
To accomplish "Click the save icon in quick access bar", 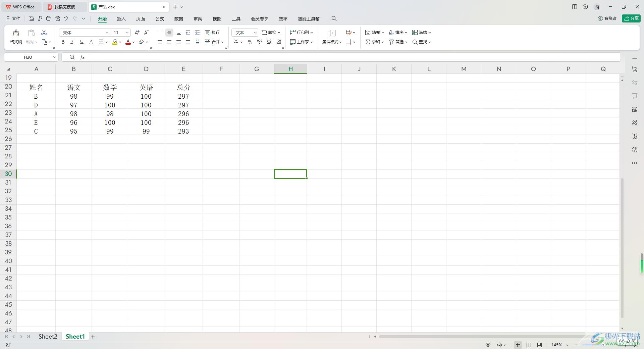I will (31, 19).
